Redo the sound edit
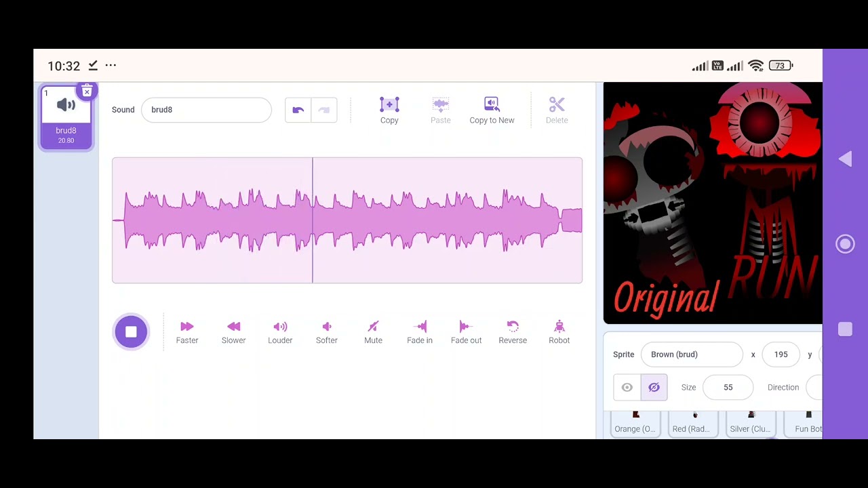This screenshot has height=488, width=868. (x=324, y=110)
